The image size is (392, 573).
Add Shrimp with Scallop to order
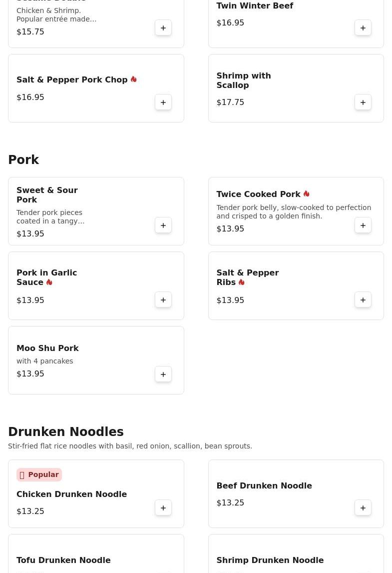[363, 102]
